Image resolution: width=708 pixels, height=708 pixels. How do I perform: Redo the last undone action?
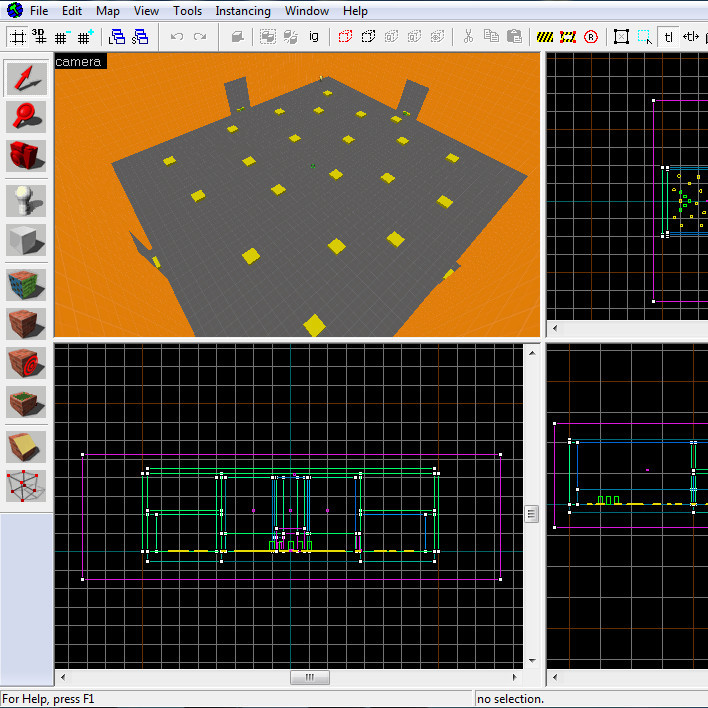click(x=200, y=37)
